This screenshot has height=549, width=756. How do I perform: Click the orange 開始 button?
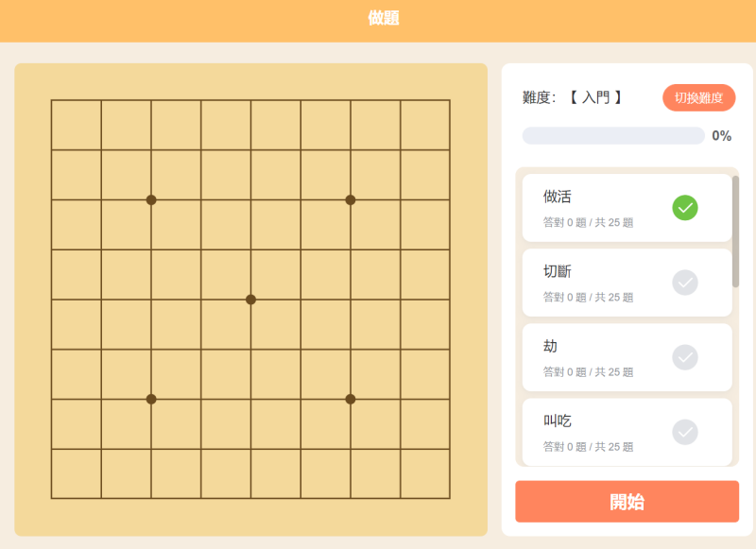coord(627,502)
